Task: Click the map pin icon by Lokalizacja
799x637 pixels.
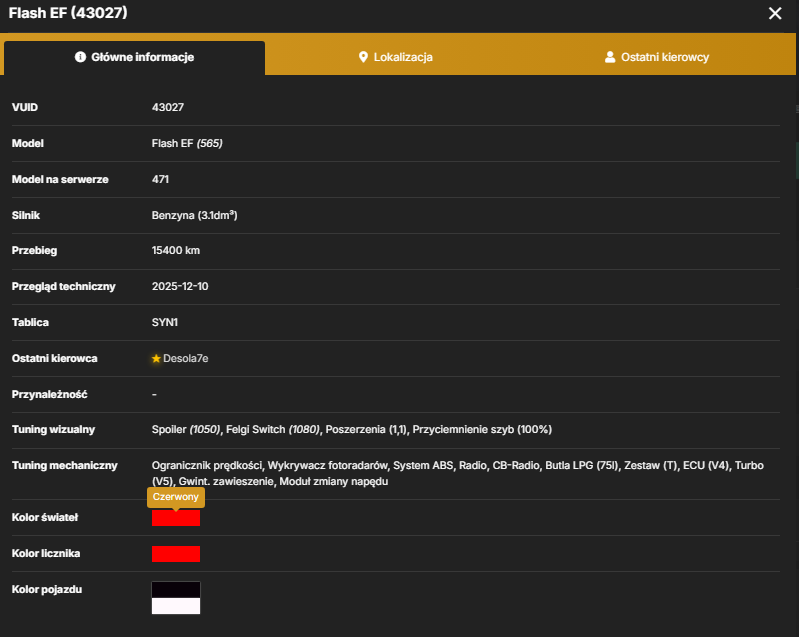Action: point(363,57)
